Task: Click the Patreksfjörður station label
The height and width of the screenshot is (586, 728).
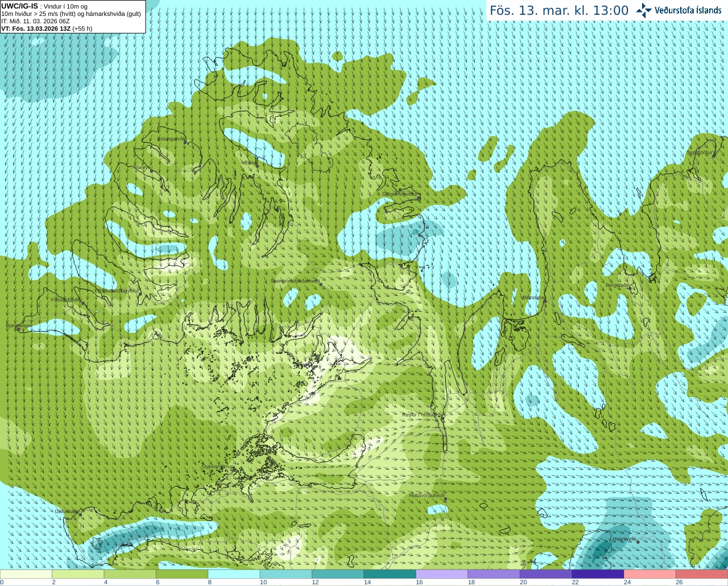Action: (x=66, y=300)
